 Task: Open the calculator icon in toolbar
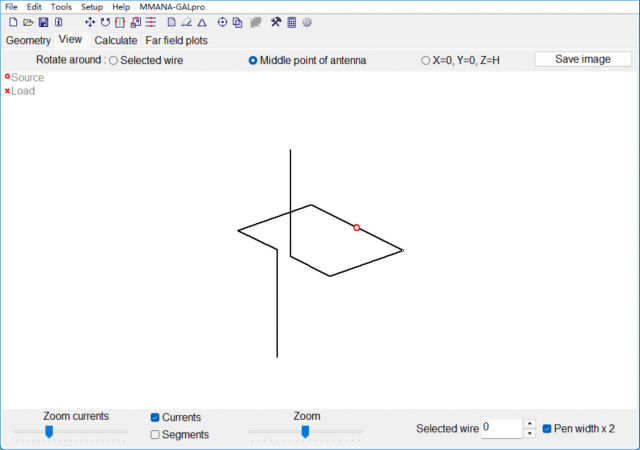point(291,22)
